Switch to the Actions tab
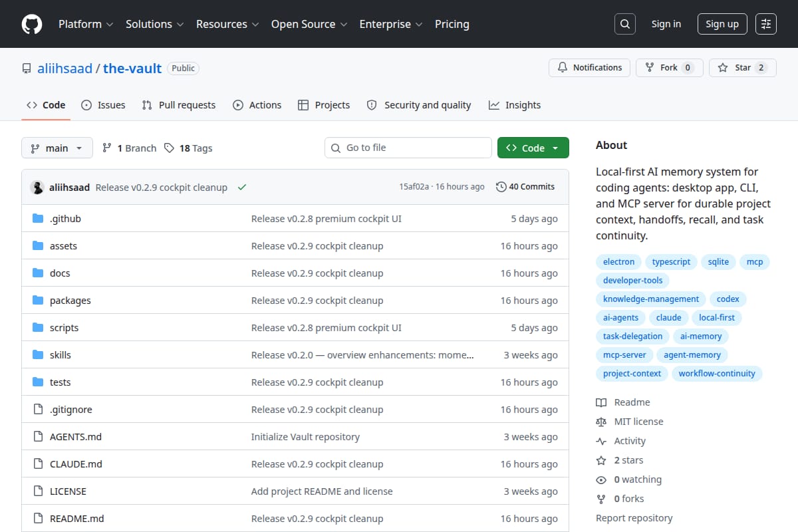798x532 pixels. point(257,105)
